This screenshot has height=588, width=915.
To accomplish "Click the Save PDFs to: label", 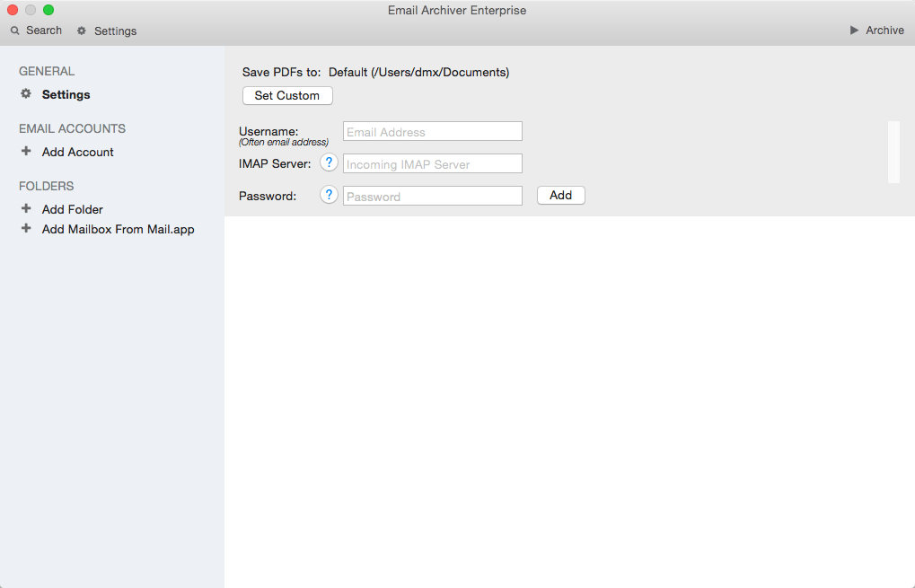I will pos(281,73).
